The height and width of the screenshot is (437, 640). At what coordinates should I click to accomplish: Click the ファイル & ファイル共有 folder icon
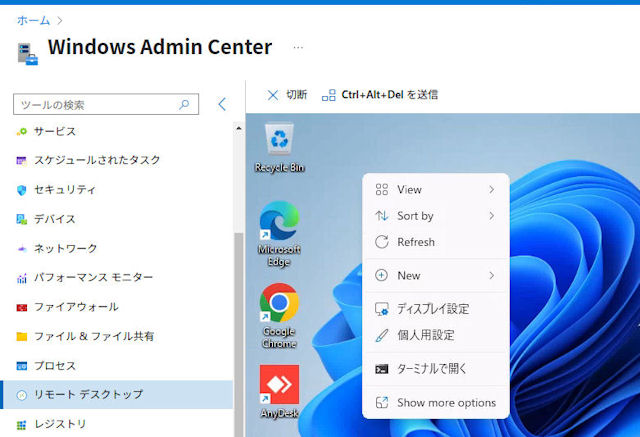click(22, 337)
